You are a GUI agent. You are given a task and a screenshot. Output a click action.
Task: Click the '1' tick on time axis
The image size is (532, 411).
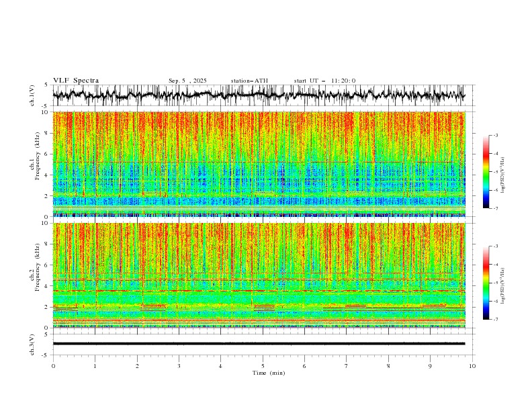(95, 366)
